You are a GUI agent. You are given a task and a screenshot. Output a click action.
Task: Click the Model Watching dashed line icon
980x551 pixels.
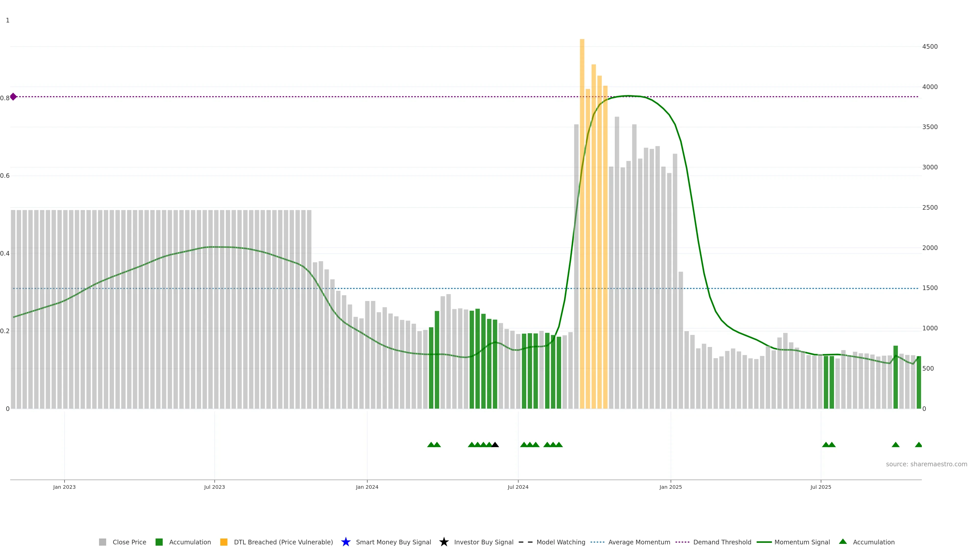point(525,542)
